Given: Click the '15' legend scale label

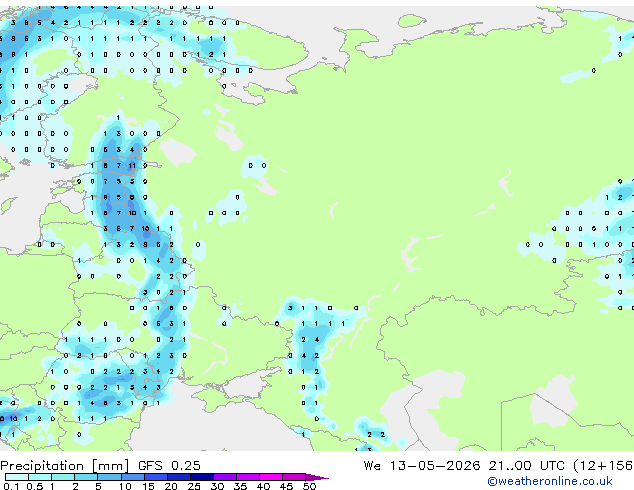Looking at the screenshot, I should [x=148, y=486].
